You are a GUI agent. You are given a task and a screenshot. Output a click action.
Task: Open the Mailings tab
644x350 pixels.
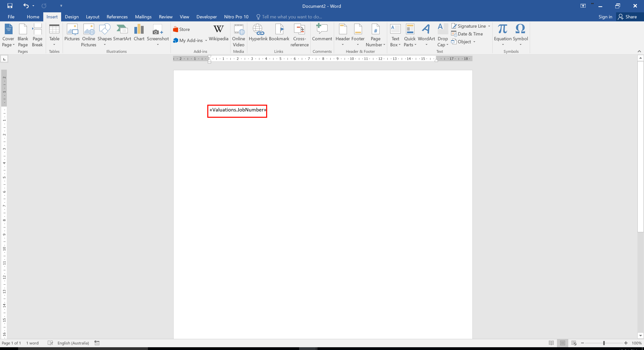point(143,17)
